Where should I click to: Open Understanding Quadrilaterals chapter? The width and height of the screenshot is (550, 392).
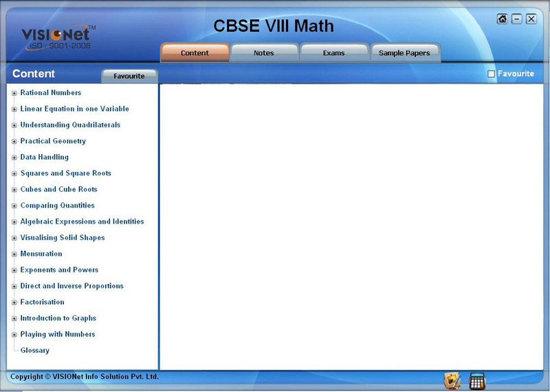click(70, 125)
